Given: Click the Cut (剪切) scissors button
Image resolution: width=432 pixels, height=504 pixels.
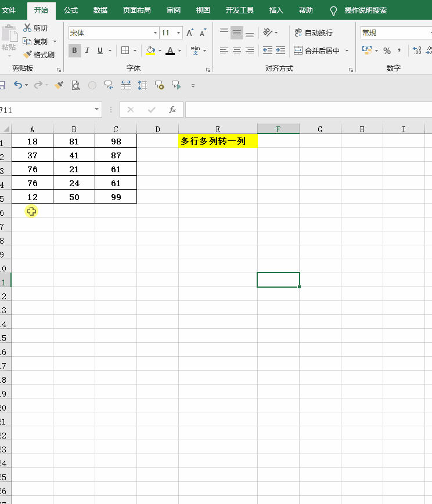Looking at the screenshot, I should pyautogui.click(x=35, y=28).
